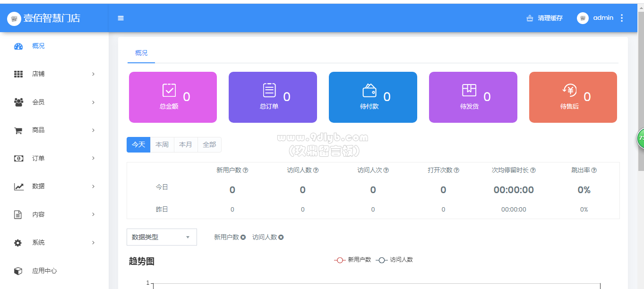
Task: Expand the 会员 submenu chevron
Action: point(93,102)
